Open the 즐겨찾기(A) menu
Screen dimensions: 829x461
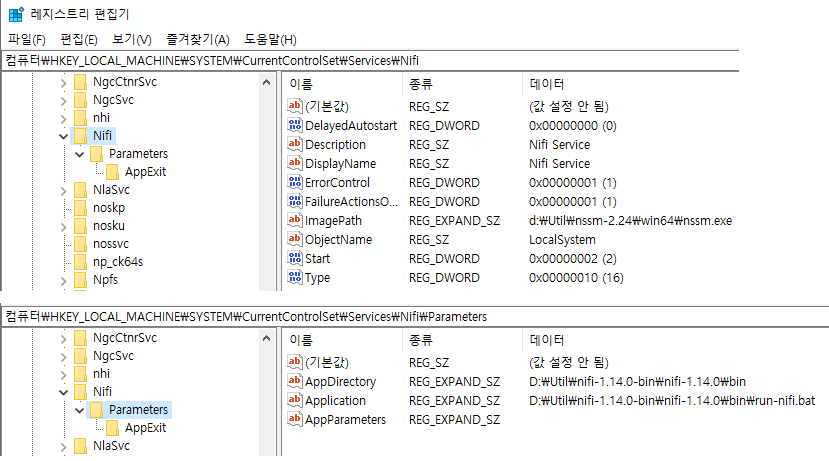[x=198, y=40]
